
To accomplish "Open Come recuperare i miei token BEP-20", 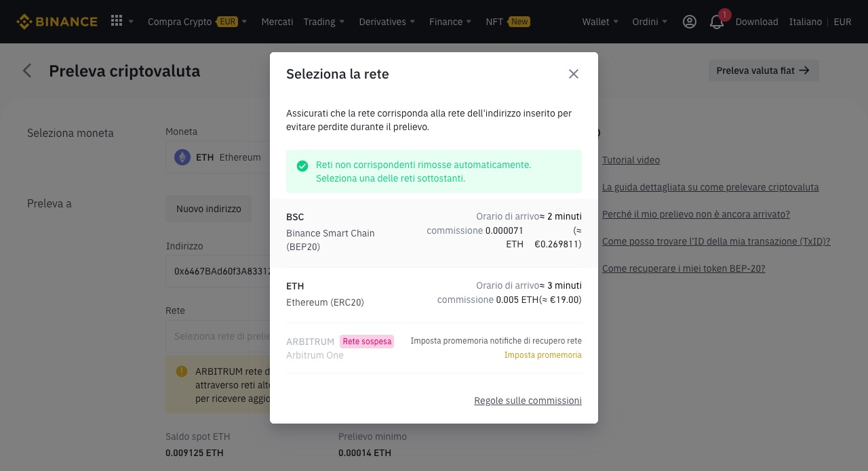I will 684,268.
